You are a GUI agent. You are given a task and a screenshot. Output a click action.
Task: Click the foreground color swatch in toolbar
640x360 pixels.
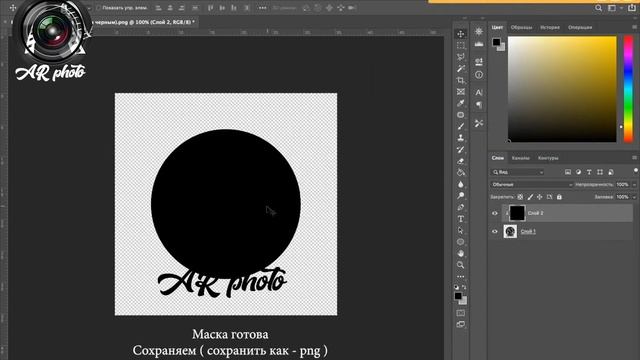pos(458,296)
